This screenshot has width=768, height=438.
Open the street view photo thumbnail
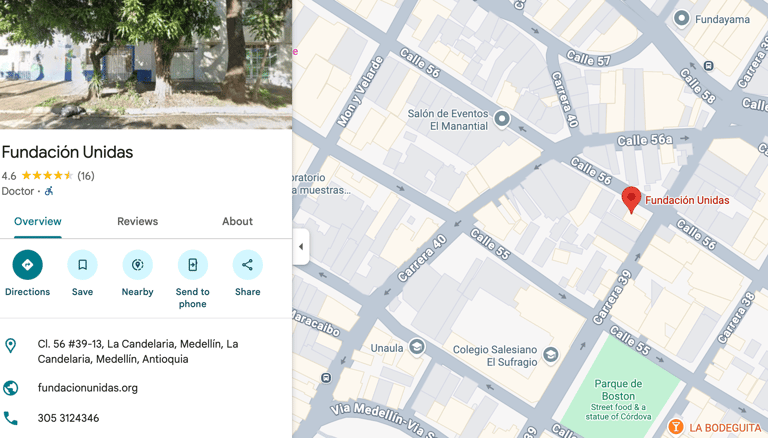tap(146, 64)
